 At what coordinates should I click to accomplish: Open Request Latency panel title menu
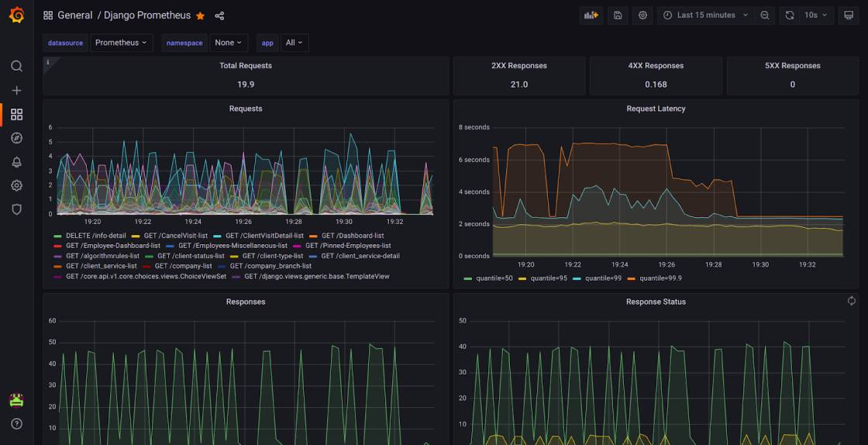tap(656, 109)
